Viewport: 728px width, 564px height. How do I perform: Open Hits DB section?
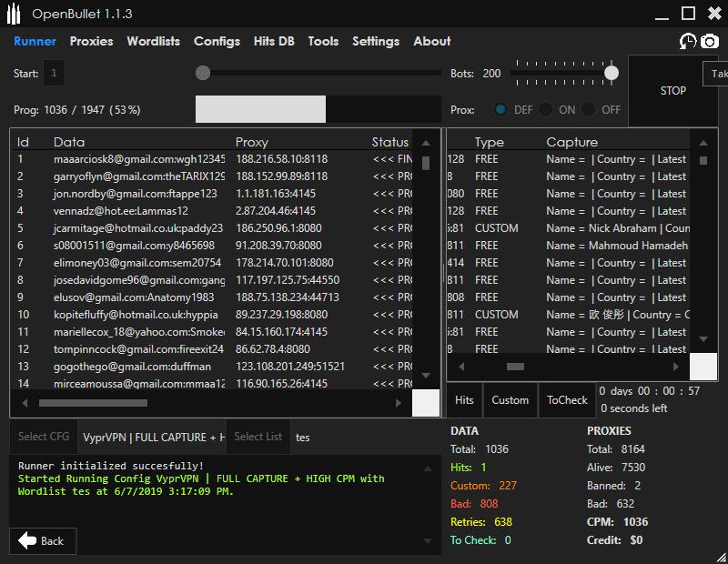tap(274, 41)
